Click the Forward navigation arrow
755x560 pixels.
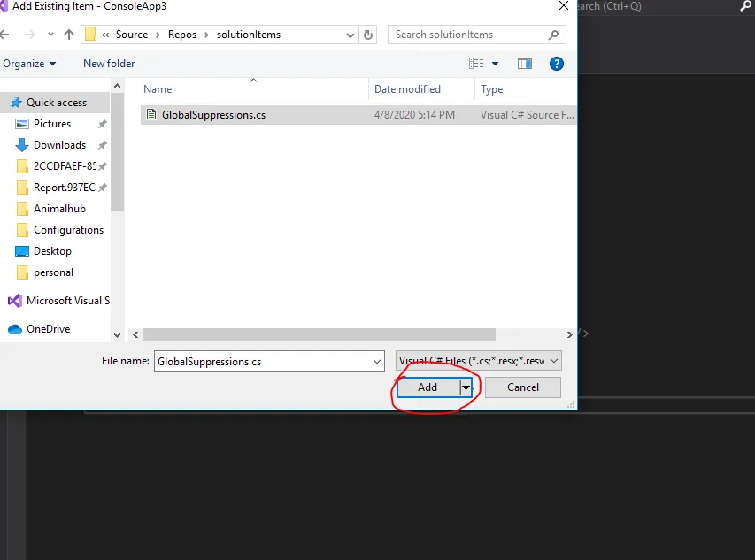click(x=30, y=35)
